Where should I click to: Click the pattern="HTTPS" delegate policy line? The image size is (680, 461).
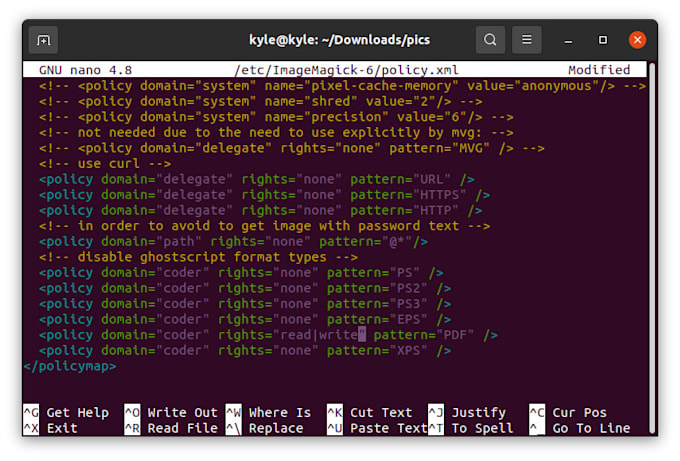pos(265,195)
